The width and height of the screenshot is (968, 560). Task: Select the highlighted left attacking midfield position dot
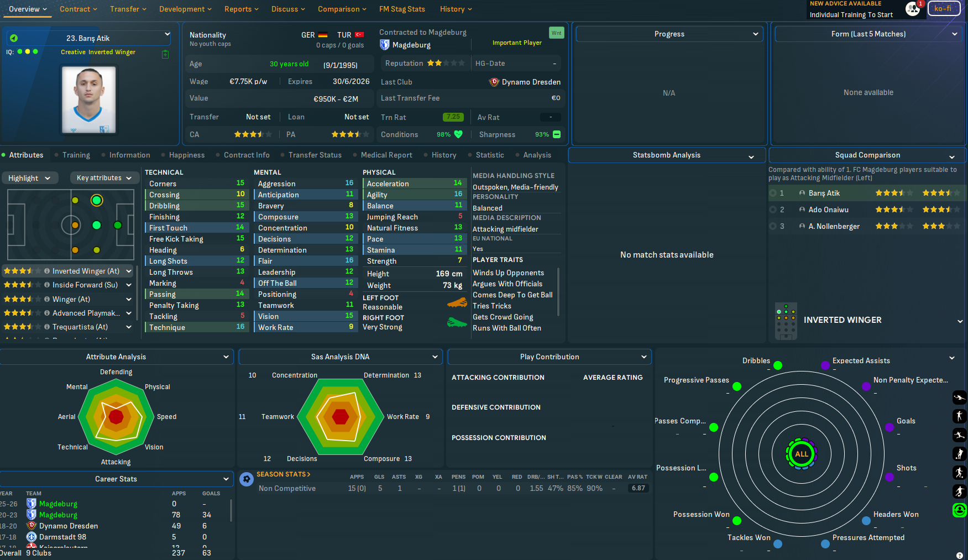tap(97, 200)
